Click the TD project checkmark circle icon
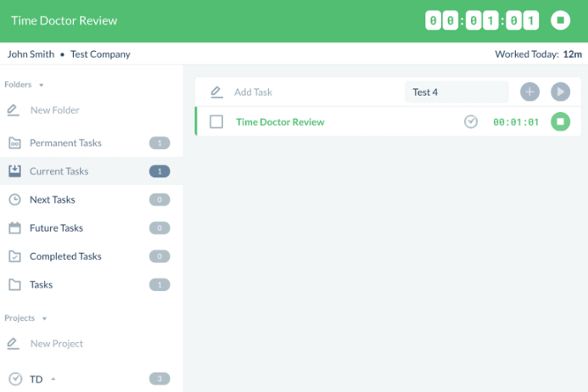588x392 pixels. [15, 379]
